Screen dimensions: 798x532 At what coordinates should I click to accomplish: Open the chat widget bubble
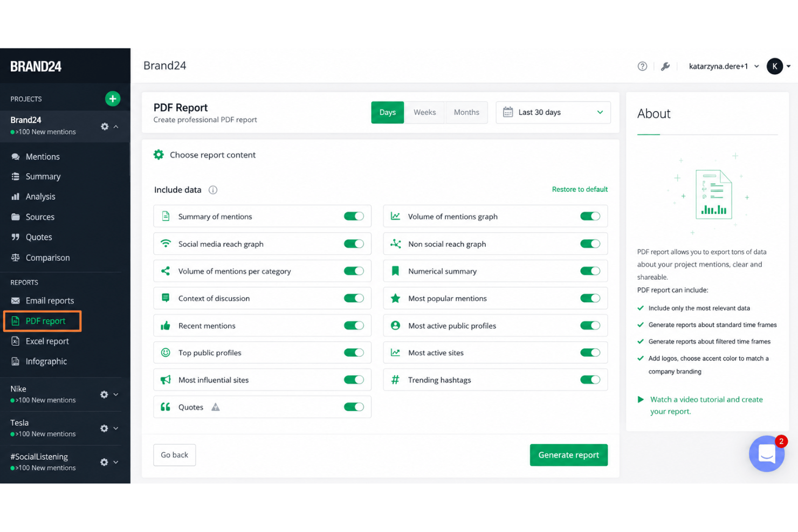(x=767, y=454)
